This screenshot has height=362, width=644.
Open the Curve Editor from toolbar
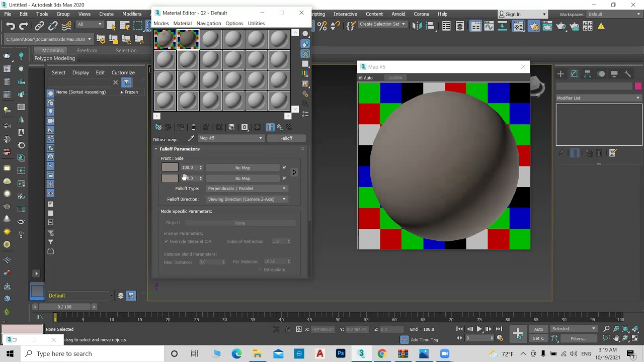pyautogui.click(x=489, y=26)
